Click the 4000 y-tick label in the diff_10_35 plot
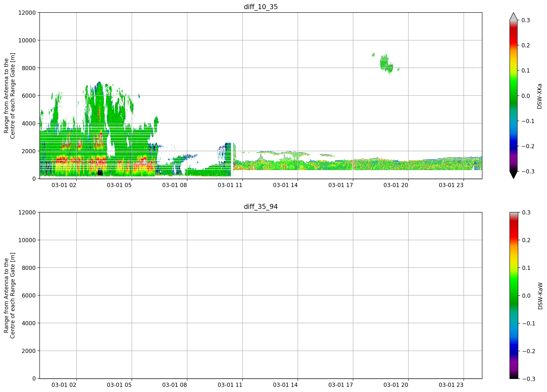The width and height of the screenshot is (547, 392). 29,123
